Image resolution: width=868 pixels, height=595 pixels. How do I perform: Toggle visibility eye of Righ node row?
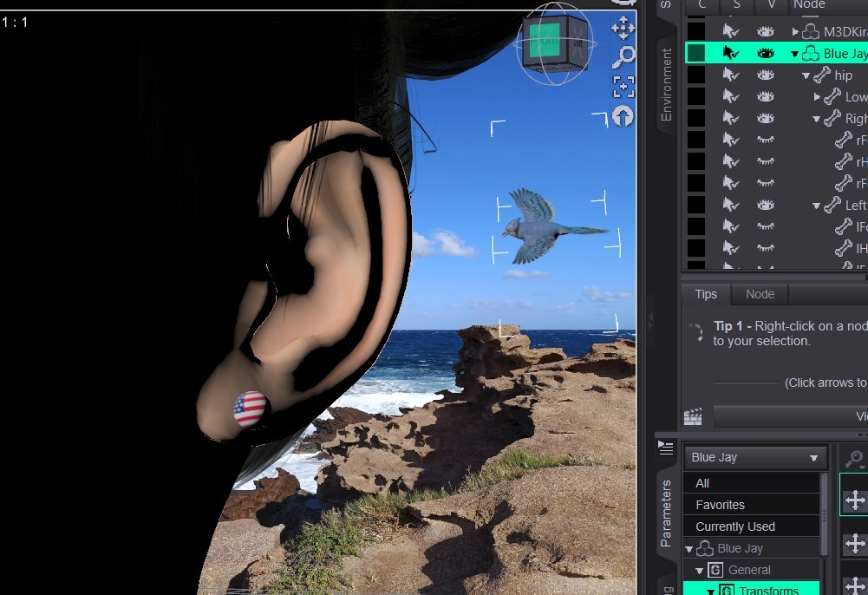(x=766, y=118)
